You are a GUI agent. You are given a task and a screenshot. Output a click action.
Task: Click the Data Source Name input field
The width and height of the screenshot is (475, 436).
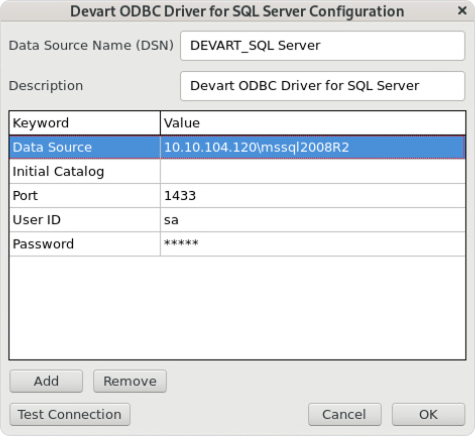click(322, 46)
